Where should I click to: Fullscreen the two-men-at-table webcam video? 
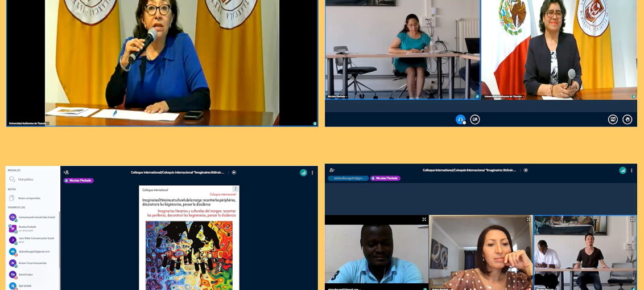tap(633, 219)
